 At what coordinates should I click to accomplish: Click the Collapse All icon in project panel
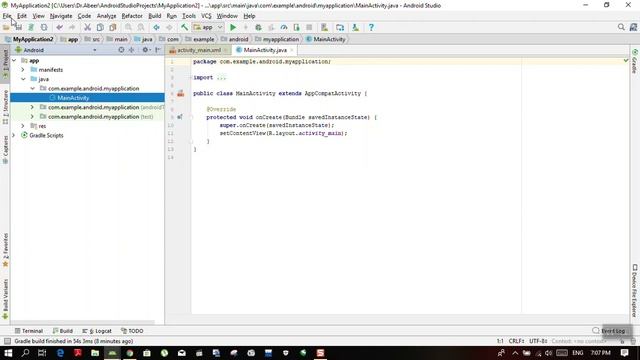click(131, 50)
